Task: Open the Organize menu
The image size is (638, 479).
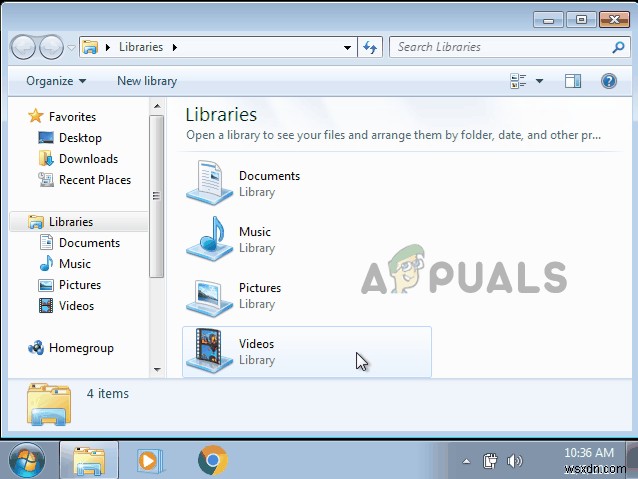Action: click(x=56, y=81)
